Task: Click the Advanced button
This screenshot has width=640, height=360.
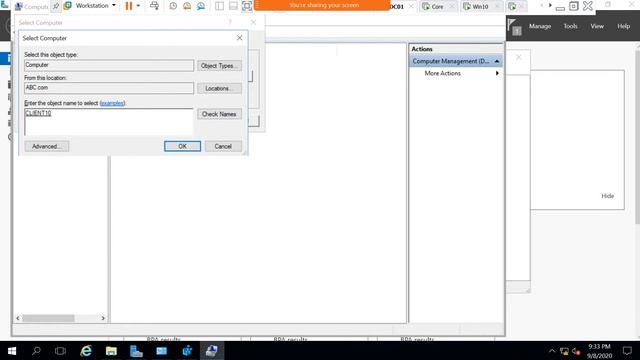Action: pyautogui.click(x=47, y=146)
